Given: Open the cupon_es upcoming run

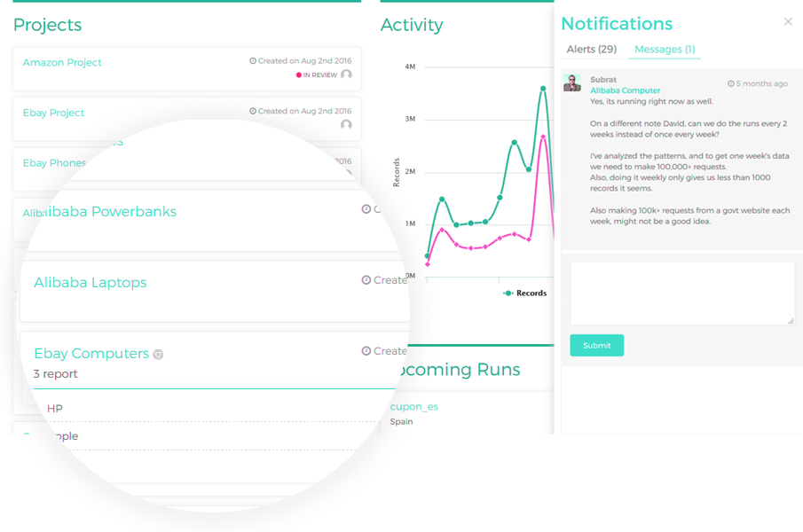Looking at the screenshot, I should click(x=413, y=407).
